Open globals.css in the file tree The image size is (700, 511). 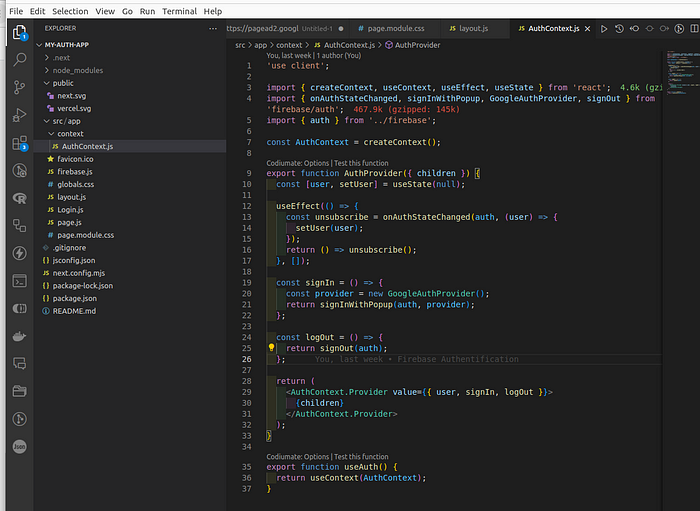(130, 184)
